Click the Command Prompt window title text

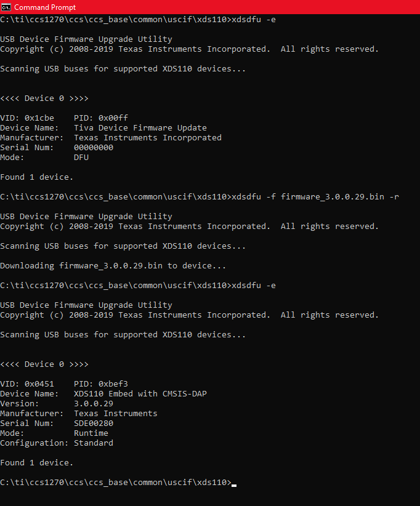(45, 7)
